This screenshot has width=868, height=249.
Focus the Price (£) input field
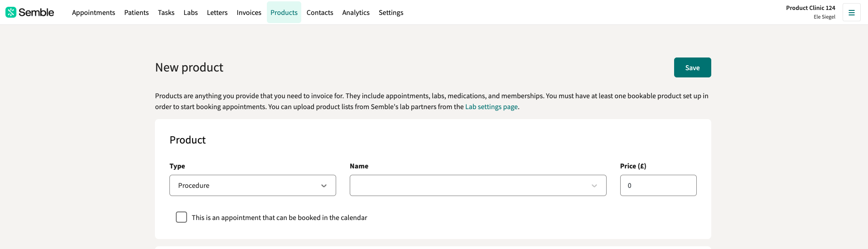pyautogui.click(x=658, y=185)
